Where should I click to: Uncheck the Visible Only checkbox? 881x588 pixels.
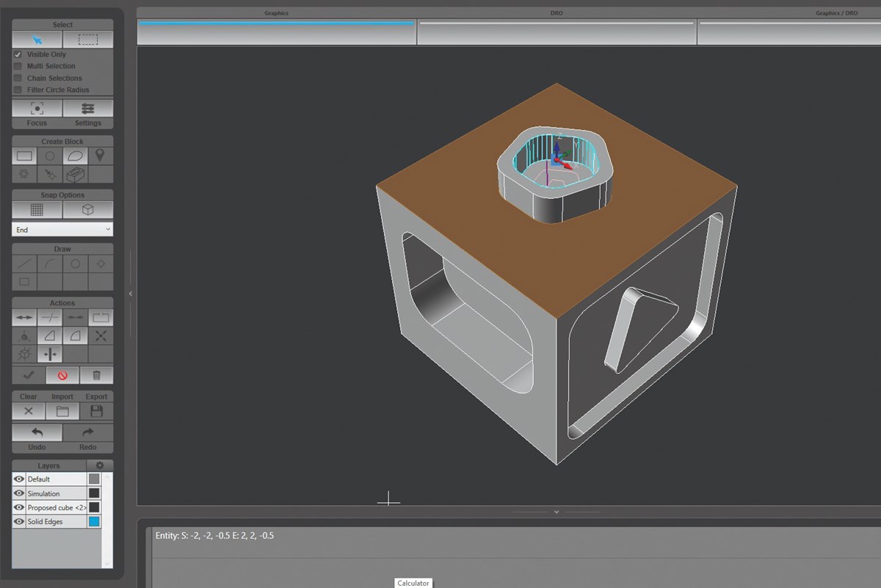coord(18,54)
